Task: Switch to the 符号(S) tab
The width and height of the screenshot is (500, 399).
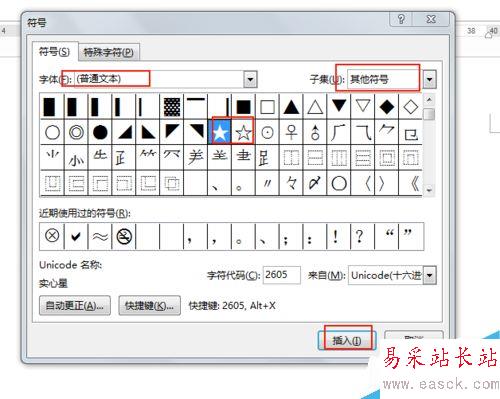Action: (x=54, y=52)
